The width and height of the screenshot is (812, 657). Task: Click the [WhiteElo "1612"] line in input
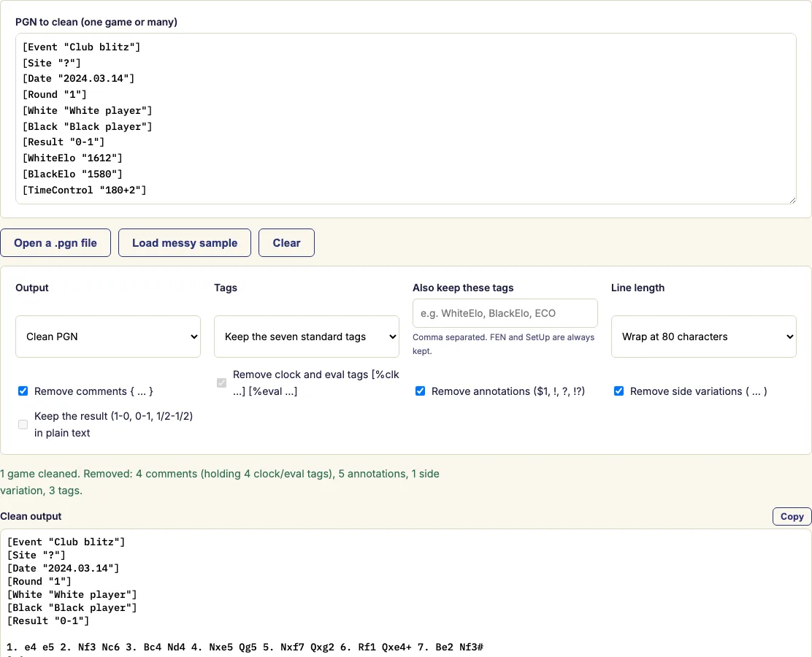tap(72, 158)
